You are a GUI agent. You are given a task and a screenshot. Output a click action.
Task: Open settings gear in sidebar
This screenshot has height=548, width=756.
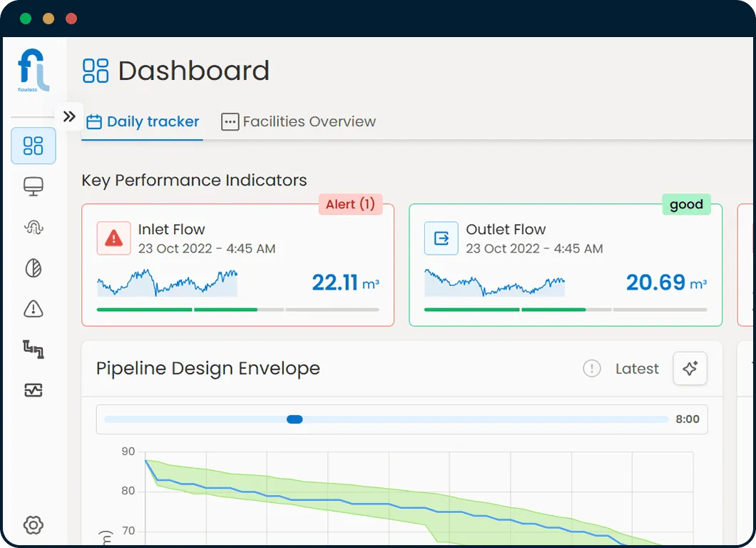click(x=34, y=526)
